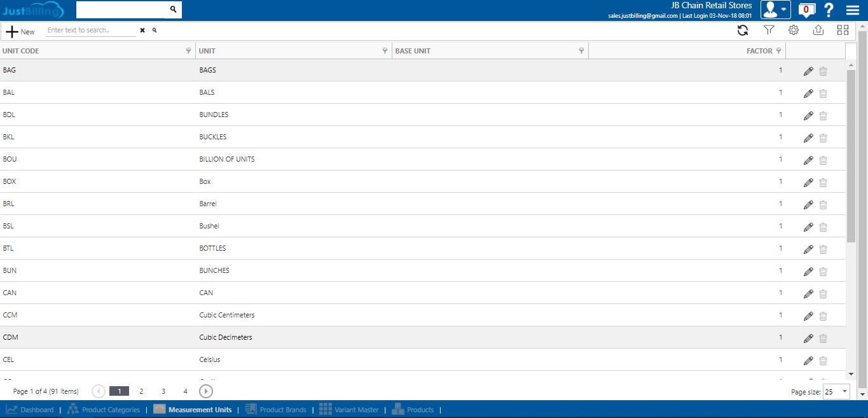The image size is (868, 418).
Task: Go to page 3
Action: 163,391
